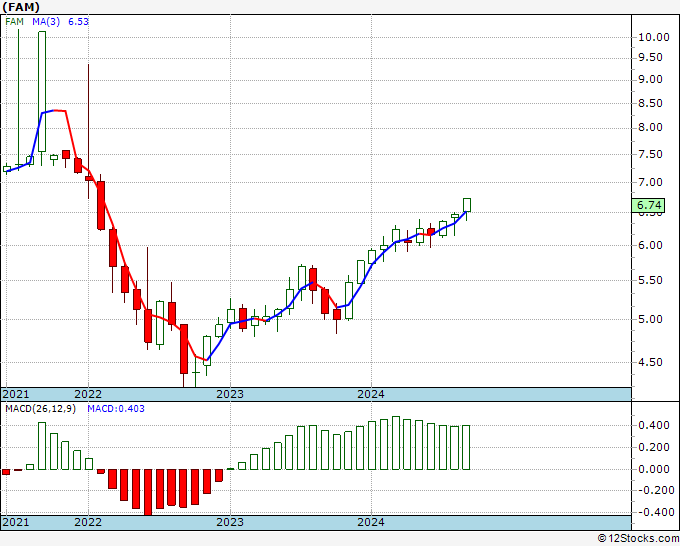
Task: Click the MACD(26,12,9) indicator label
Action: [40, 409]
